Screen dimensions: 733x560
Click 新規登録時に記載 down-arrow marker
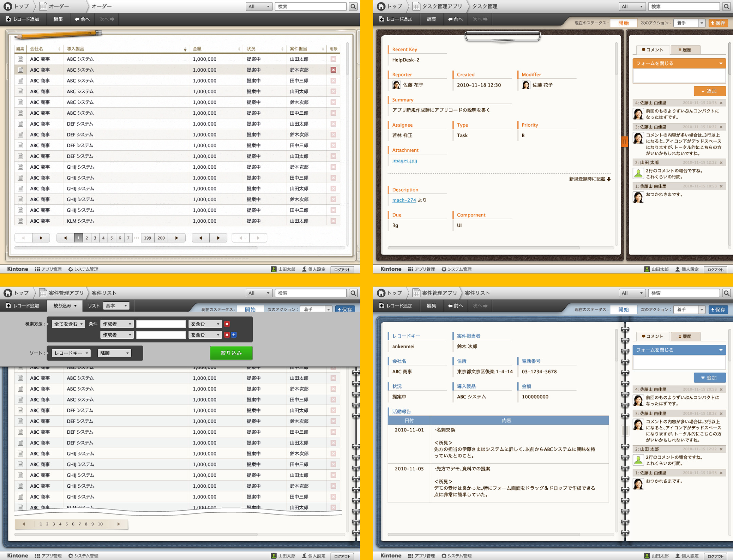[x=608, y=179]
